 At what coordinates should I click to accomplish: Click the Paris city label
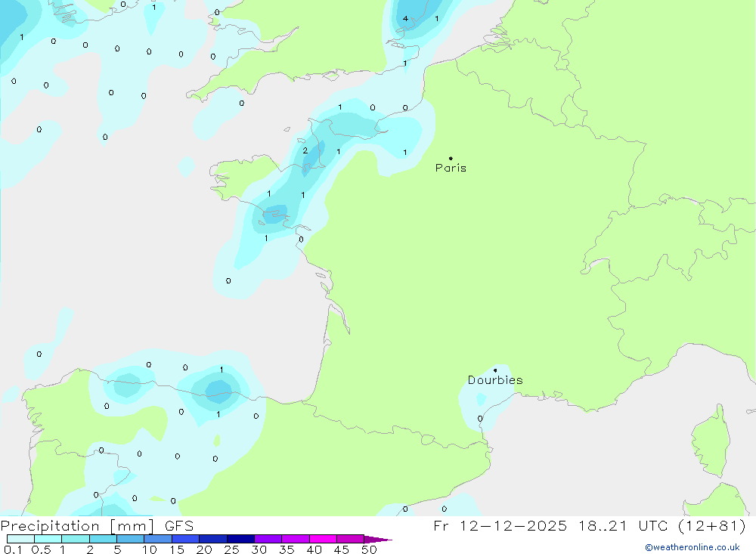451,168
